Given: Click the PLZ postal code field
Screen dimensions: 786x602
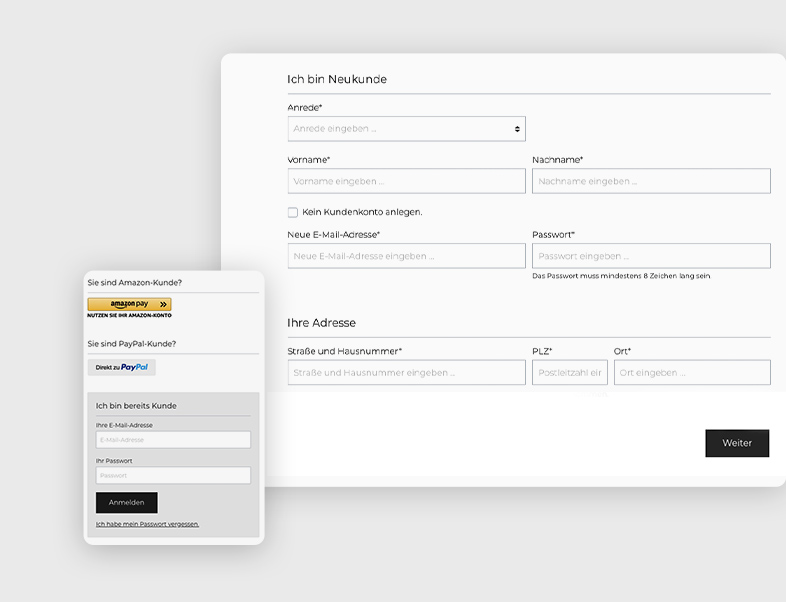Looking at the screenshot, I should pos(569,373).
